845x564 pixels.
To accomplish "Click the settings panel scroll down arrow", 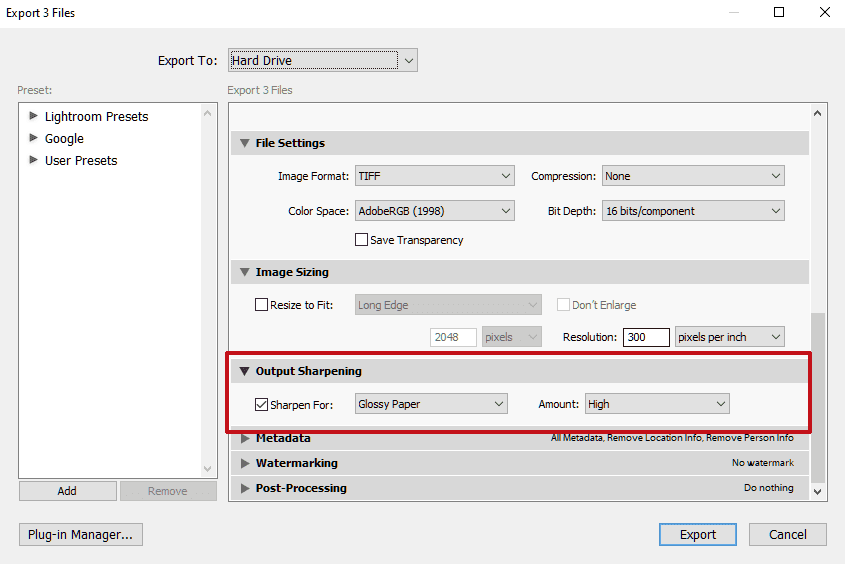I will [x=818, y=491].
